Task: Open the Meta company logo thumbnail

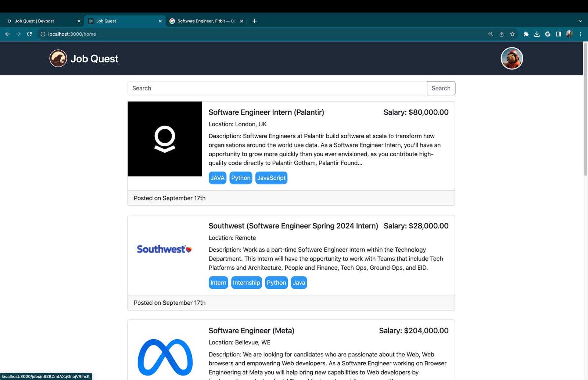Action: pos(165,357)
